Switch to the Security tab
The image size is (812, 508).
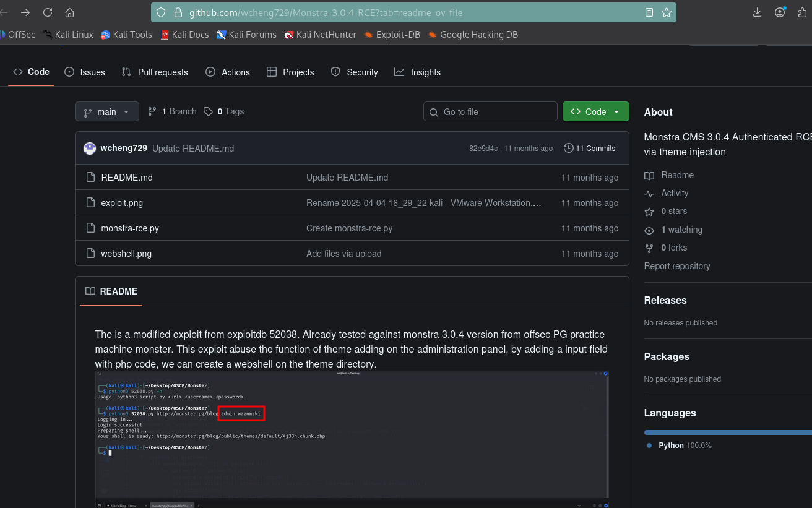[x=354, y=72]
